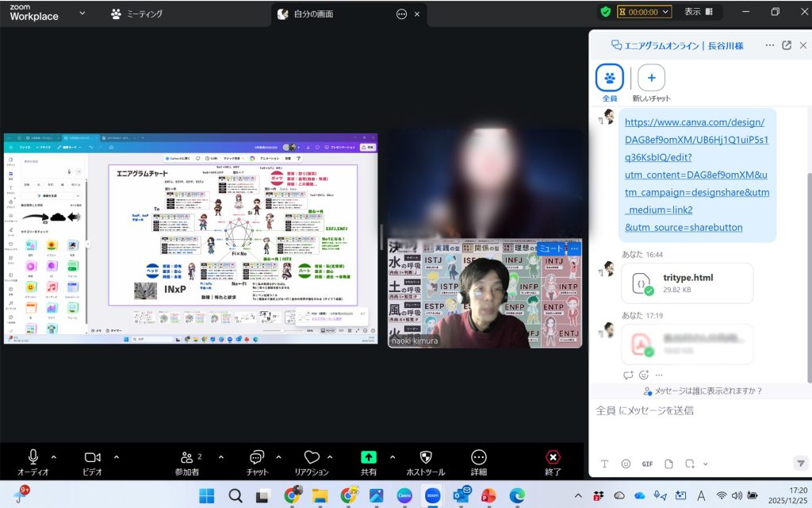Attach a file using the chat file icon
The width and height of the screenshot is (812, 508).
(668, 464)
